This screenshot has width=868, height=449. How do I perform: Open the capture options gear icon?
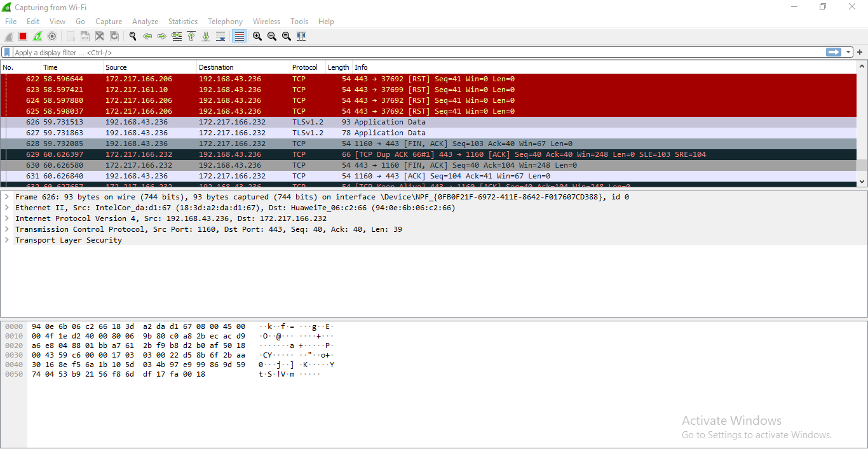coord(52,36)
